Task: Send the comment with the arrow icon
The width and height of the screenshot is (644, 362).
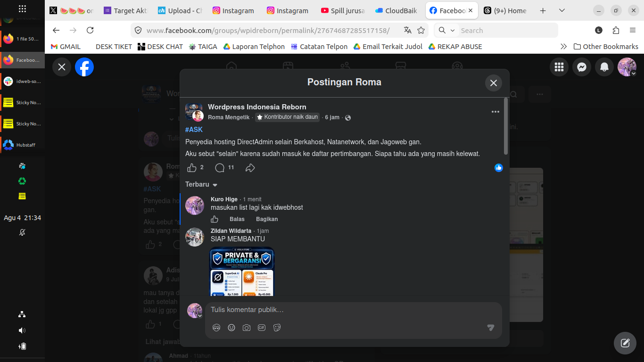Action: [x=491, y=328]
